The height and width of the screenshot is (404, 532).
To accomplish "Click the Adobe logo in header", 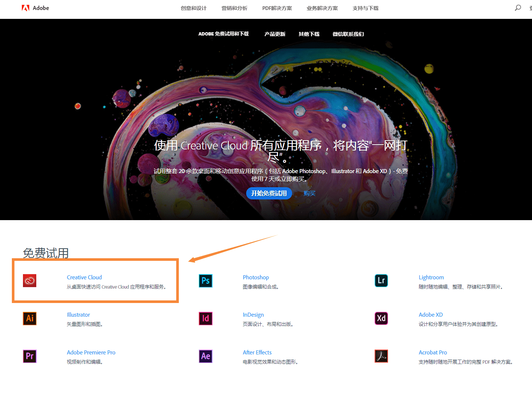I will (x=35, y=8).
